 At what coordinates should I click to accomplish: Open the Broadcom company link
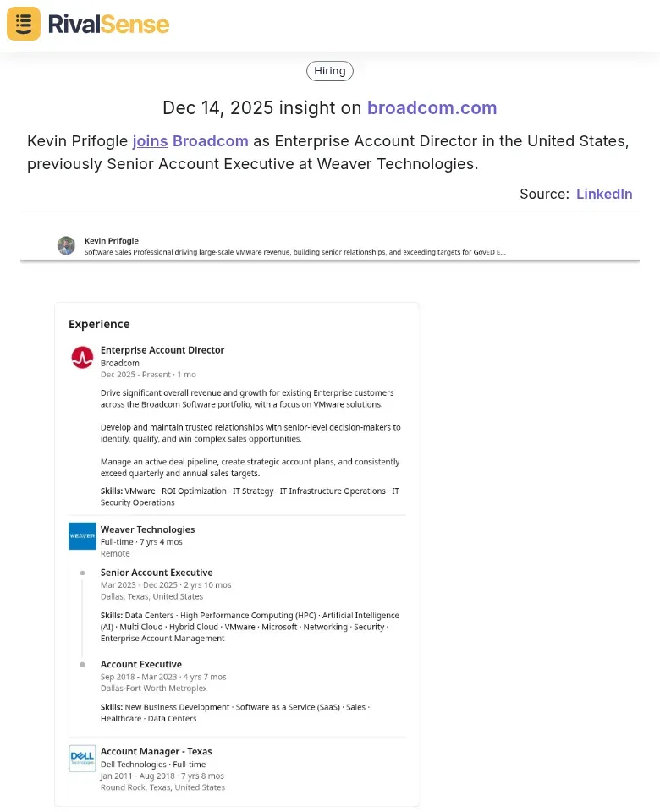(x=211, y=141)
